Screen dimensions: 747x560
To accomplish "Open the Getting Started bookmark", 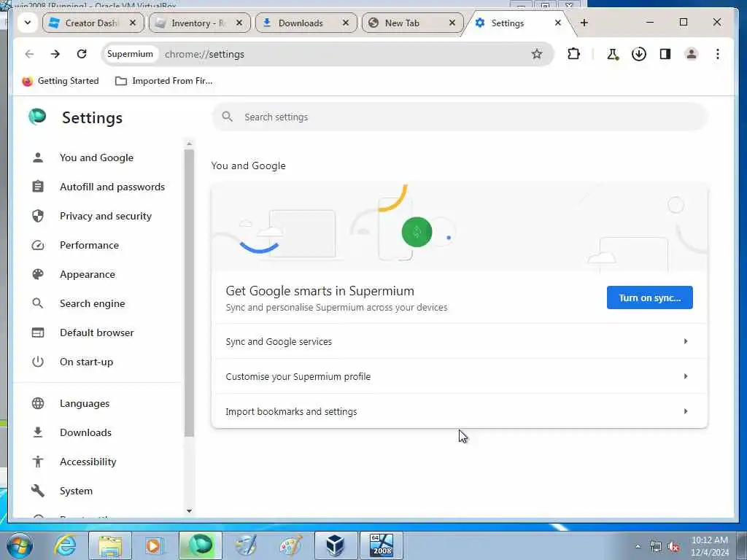I will click(x=61, y=81).
